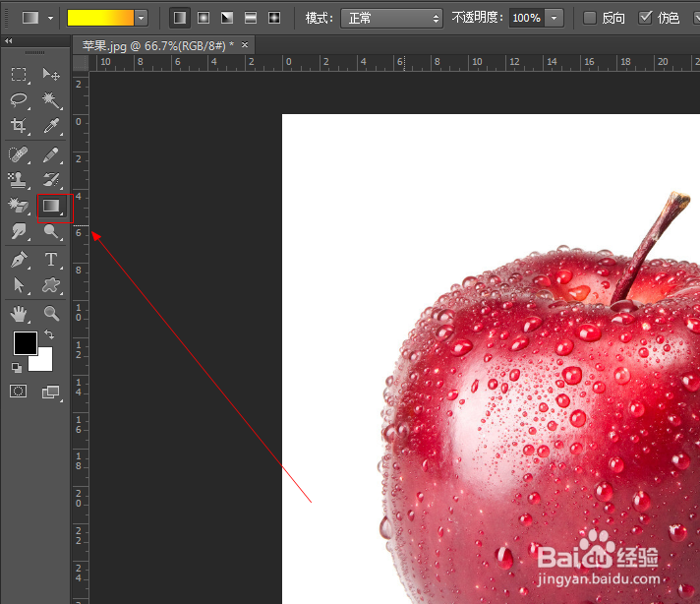Collapse the toolbox panel with double arrows

[9, 40]
